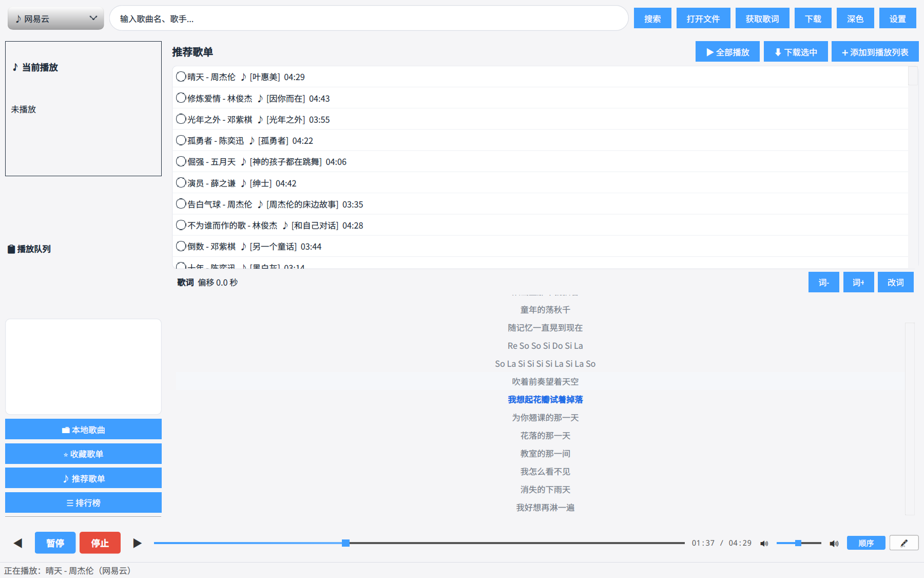Viewport: 924px width, 578px height.
Task: Click the 改词 edit lyrics button
Action: click(x=896, y=282)
